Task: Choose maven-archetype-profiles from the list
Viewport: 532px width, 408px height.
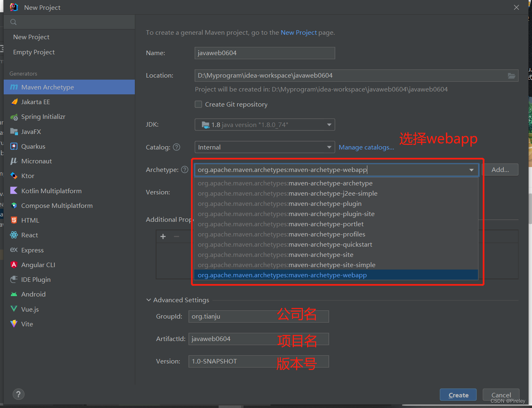Action: pos(336,234)
